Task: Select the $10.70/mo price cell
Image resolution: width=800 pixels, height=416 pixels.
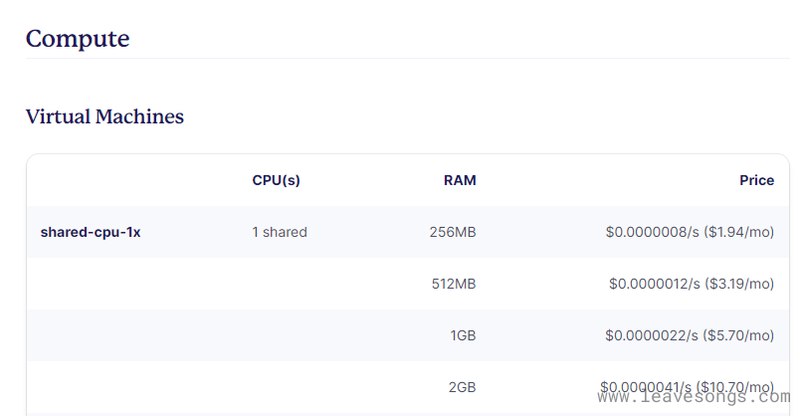Action: [x=686, y=386]
